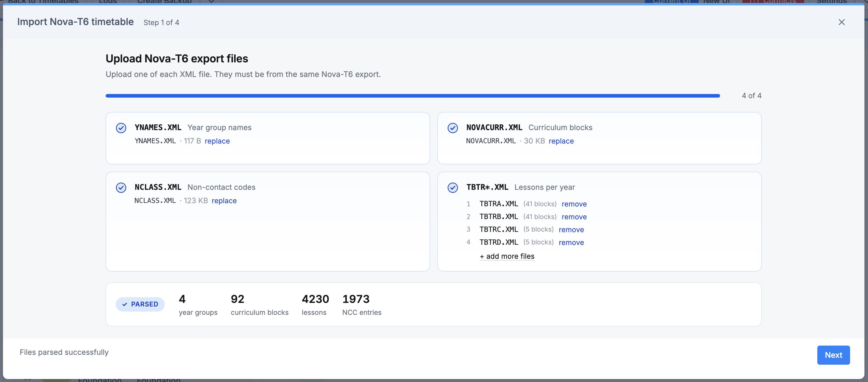Image resolution: width=868 pixels, height=382 pixels.
Task: Remove TBTRB.XML from the lessons list
Action: pos(574,217)
